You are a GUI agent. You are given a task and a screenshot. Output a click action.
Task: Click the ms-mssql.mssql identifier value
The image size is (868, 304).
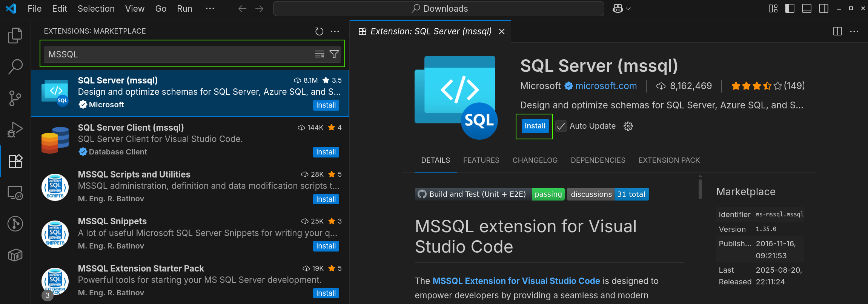pyautogui.click(x=779, y=214)
